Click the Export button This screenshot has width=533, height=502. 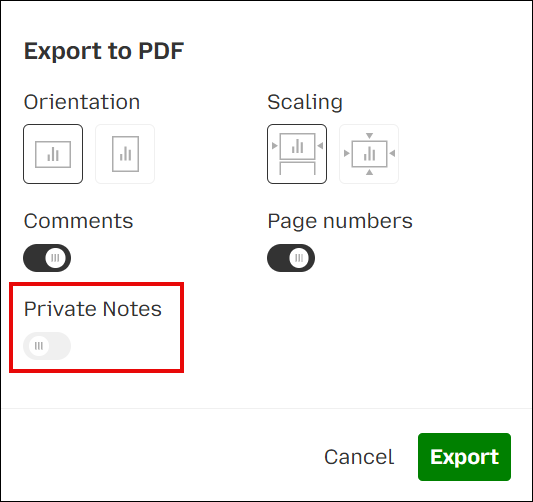pyautogui.click(x=464, y=457)
